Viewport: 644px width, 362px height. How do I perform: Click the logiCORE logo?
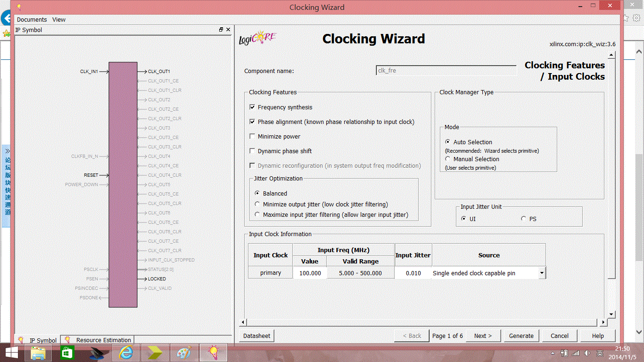[x=257, y=39]
